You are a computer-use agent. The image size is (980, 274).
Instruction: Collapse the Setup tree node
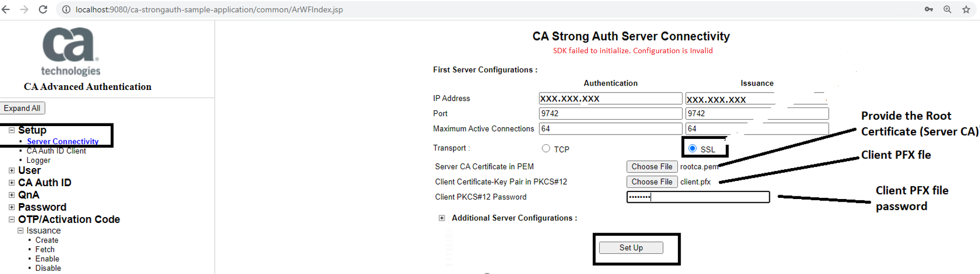(12, 130)
